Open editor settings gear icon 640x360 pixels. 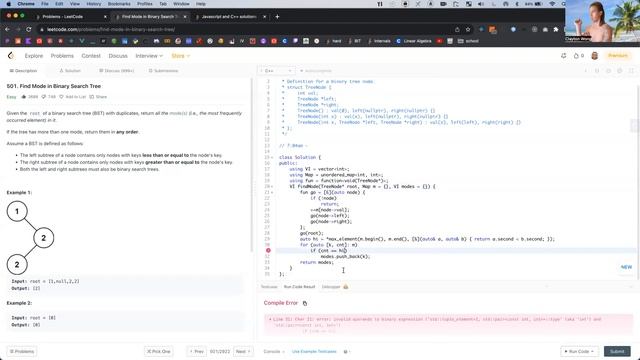(620, 71)
